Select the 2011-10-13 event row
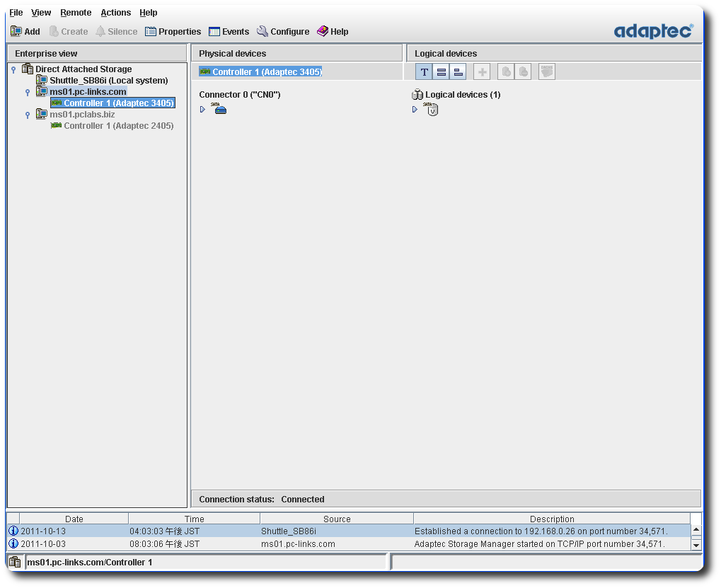Viewport: 721px width, 588px height. coord(349,531)
